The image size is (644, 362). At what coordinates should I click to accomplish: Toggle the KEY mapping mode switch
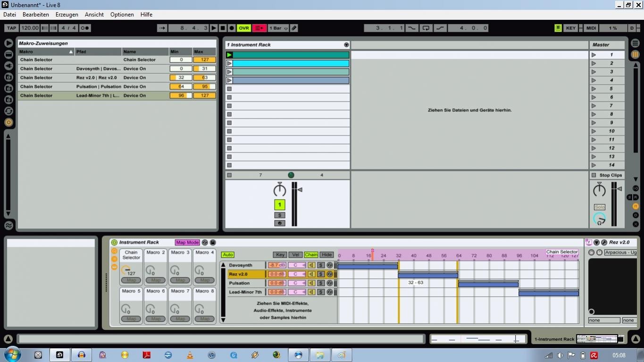coord(571,28)
